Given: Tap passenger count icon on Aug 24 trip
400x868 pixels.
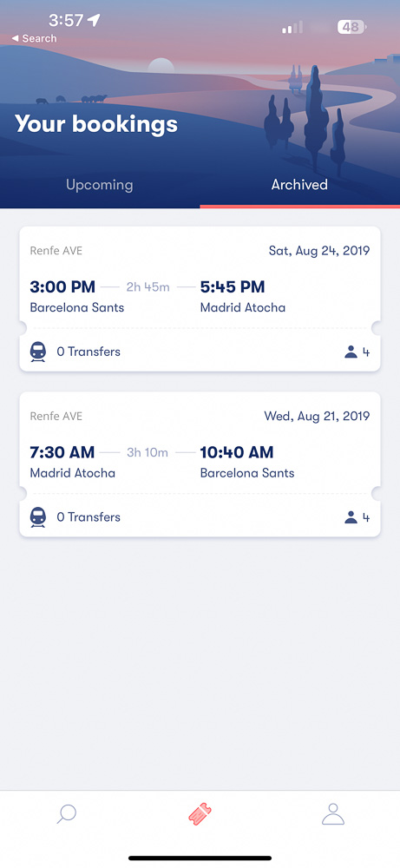Looking at the screenshot, I should pyautogui.click(x=351, y=352).
